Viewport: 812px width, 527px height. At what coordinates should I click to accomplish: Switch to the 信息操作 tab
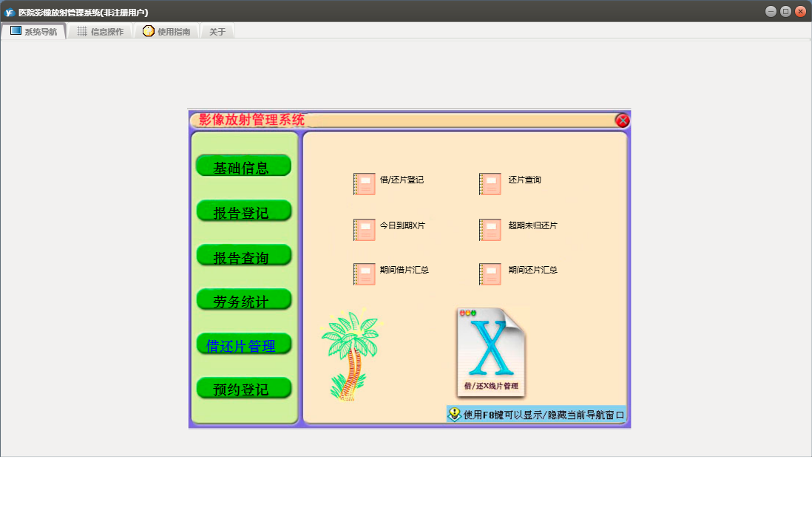tap(101, 32)
